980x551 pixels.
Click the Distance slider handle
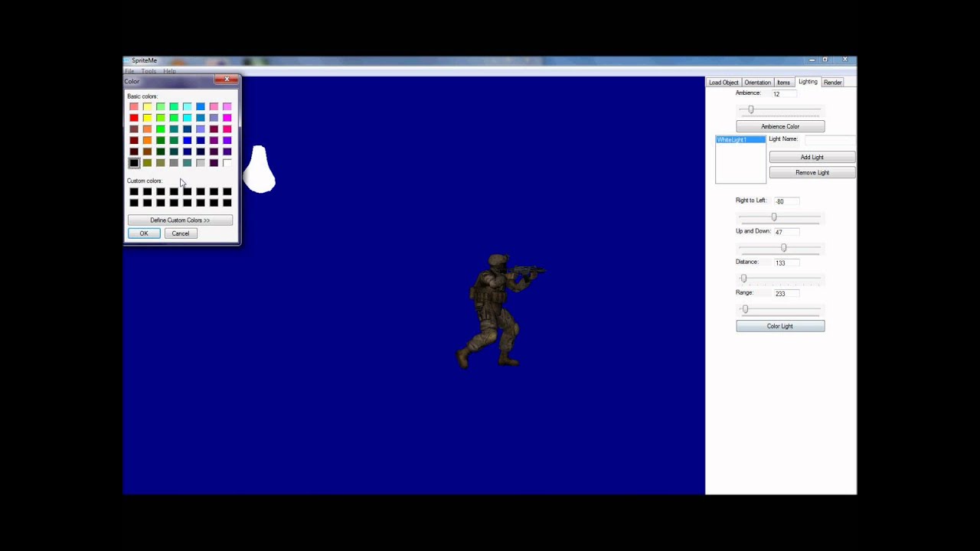743,278
